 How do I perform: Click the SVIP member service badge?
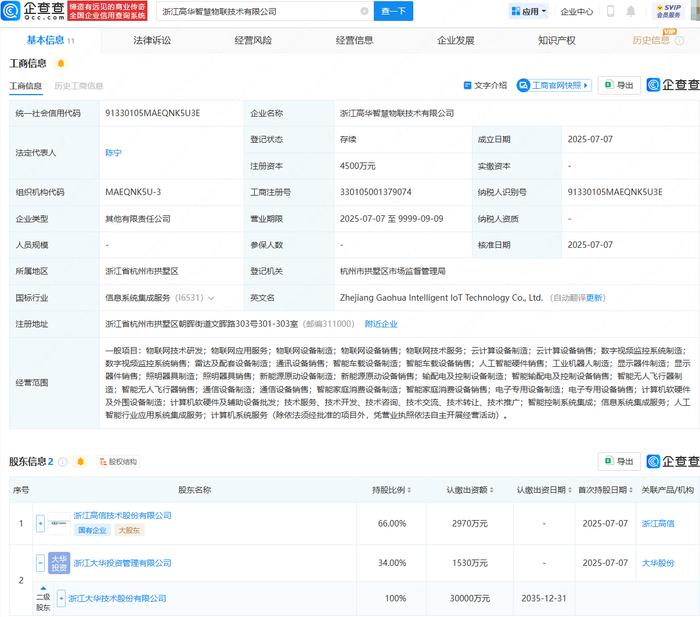tap(668, 11)
